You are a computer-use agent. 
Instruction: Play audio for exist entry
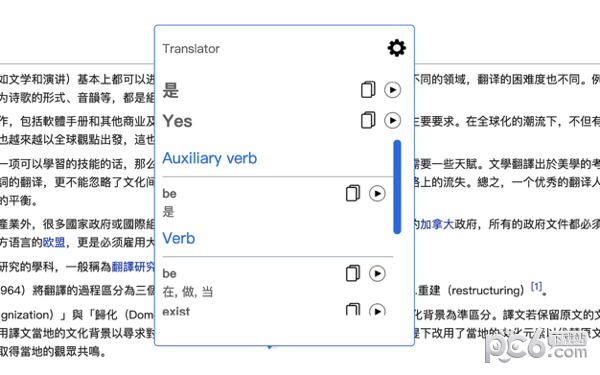[x=377, y=310]
